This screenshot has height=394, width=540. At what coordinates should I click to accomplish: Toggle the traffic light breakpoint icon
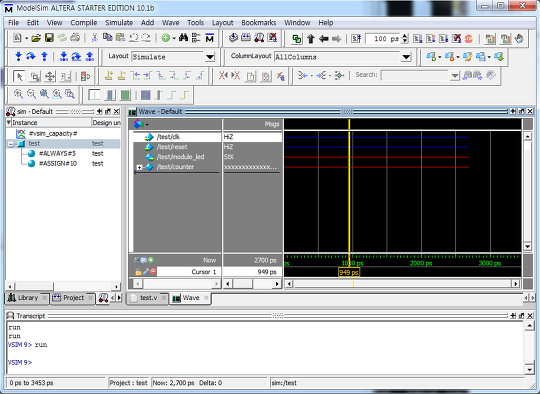85,76
